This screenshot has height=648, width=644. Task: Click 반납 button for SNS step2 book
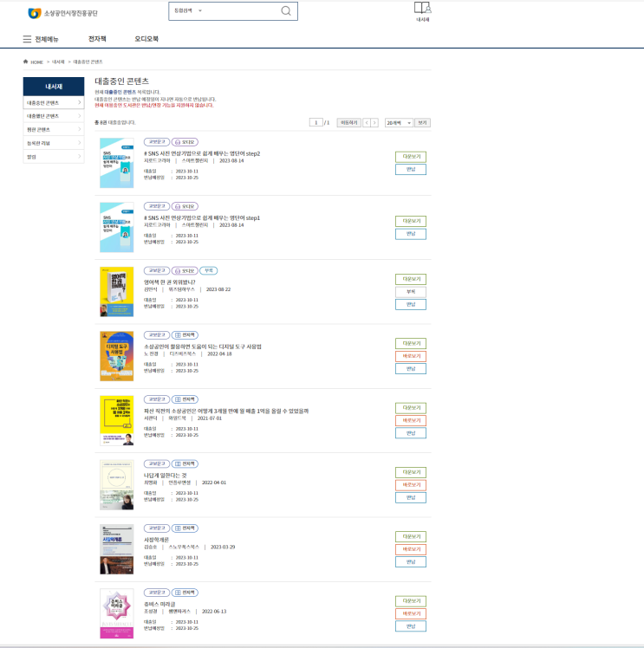[x=411, y=170]
